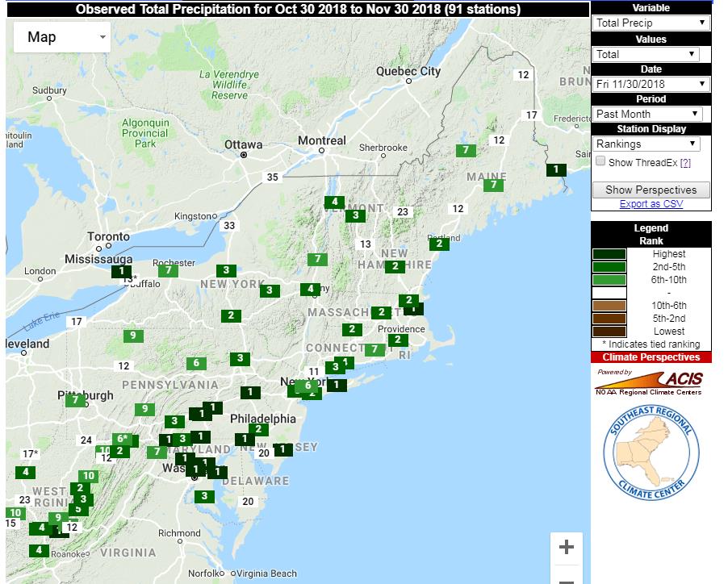Image resolution: width=728 pixels, height=584 pixels.
Task: Click the Export as CSV link
Action: [651, 204]
